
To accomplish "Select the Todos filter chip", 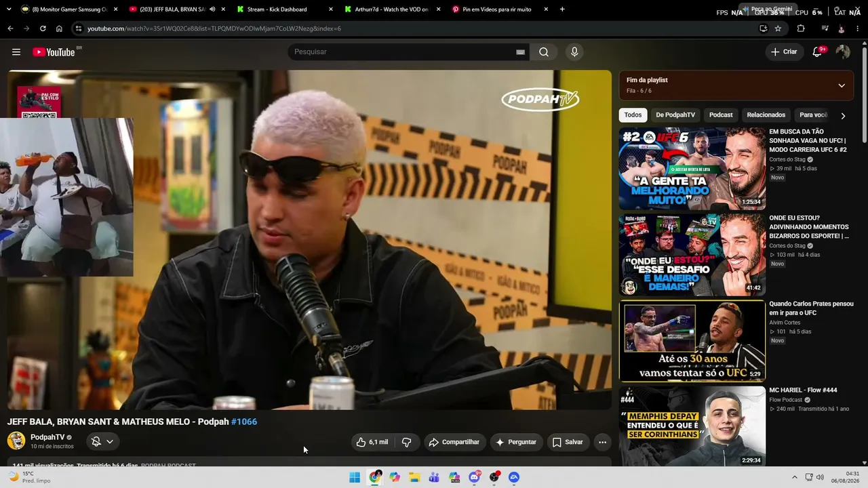I will tap(633, 115).
